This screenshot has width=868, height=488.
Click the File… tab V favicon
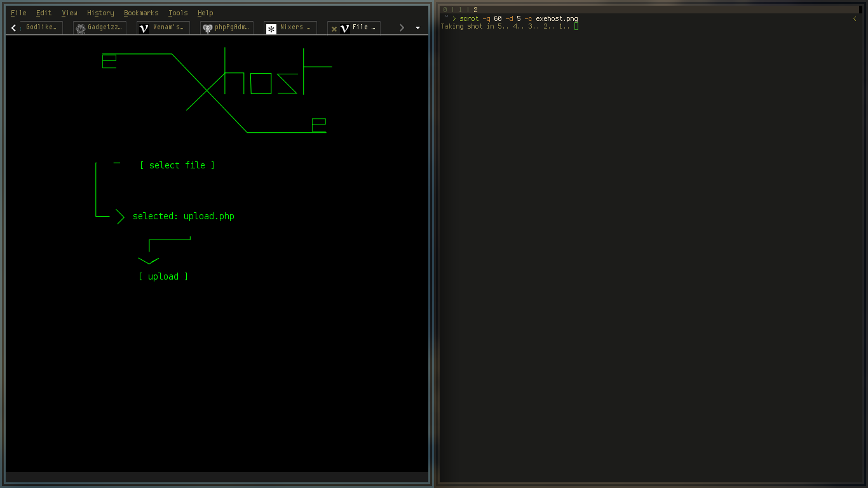coord(345,29)
